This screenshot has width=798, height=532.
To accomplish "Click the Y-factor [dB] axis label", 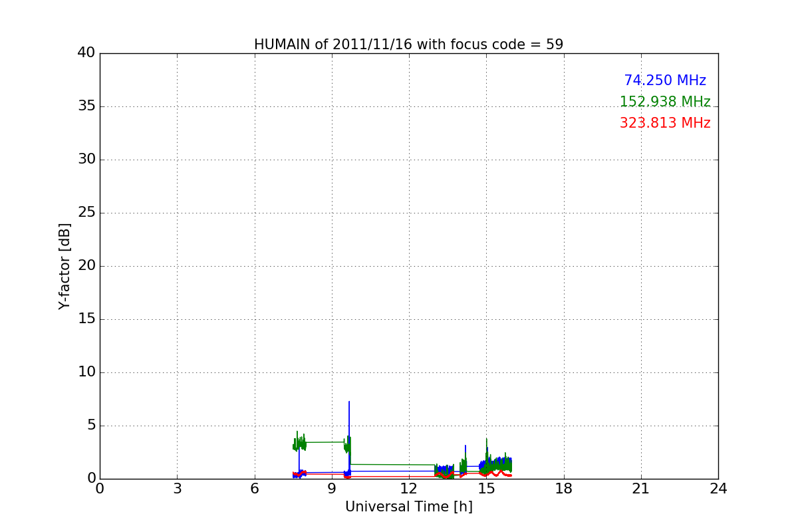I will pos(65,266).
